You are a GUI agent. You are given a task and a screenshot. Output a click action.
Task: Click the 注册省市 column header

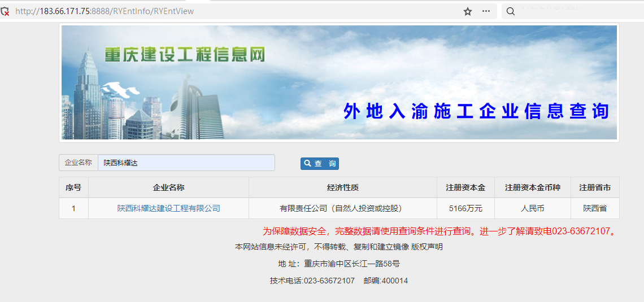tap(595, 187)
